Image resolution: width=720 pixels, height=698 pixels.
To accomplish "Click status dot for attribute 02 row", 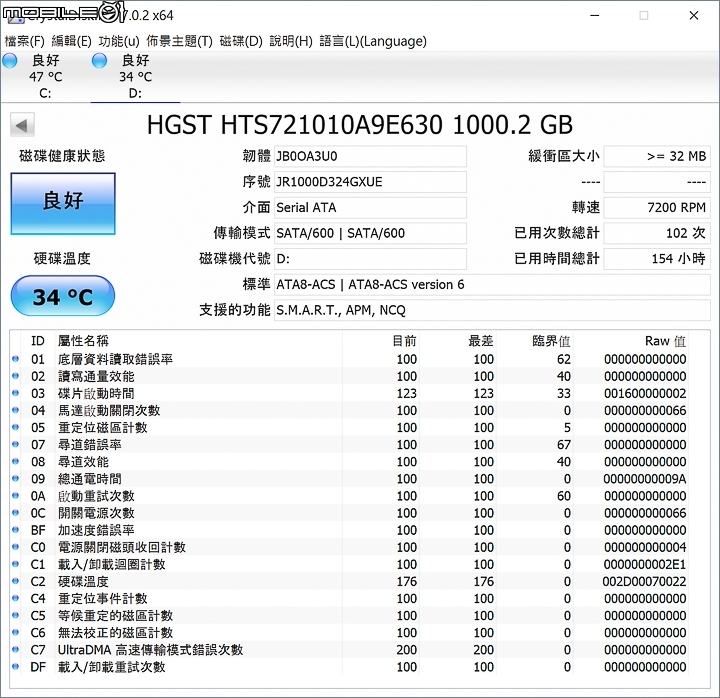I will (15, 376).
